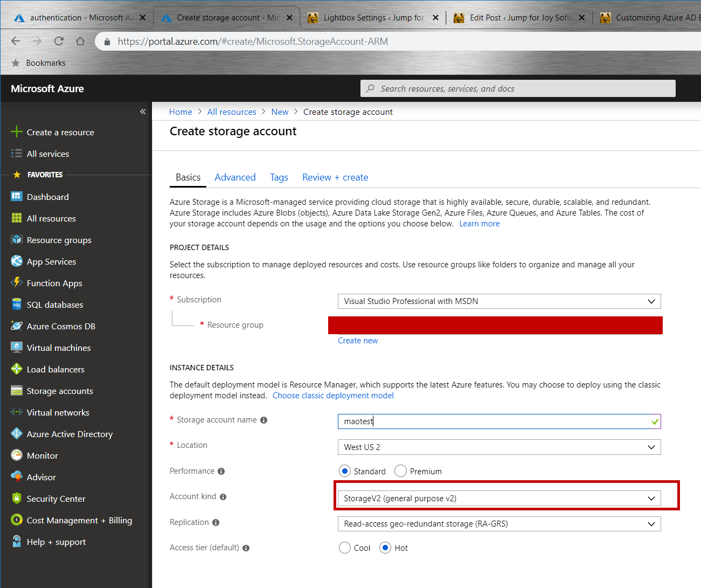
Task: Select Standard performance radio button
Action: [345, 471]
